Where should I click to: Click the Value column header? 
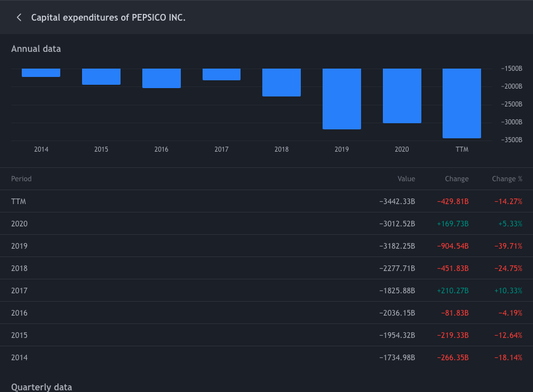point(406,178)
